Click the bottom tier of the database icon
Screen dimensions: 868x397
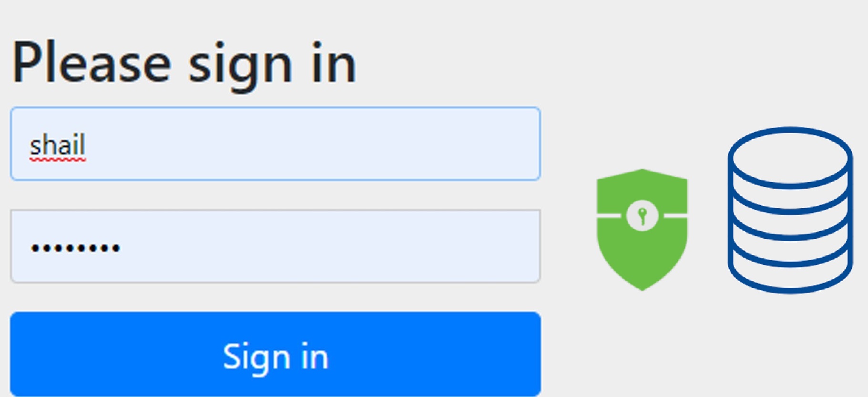tap(790, 274)
